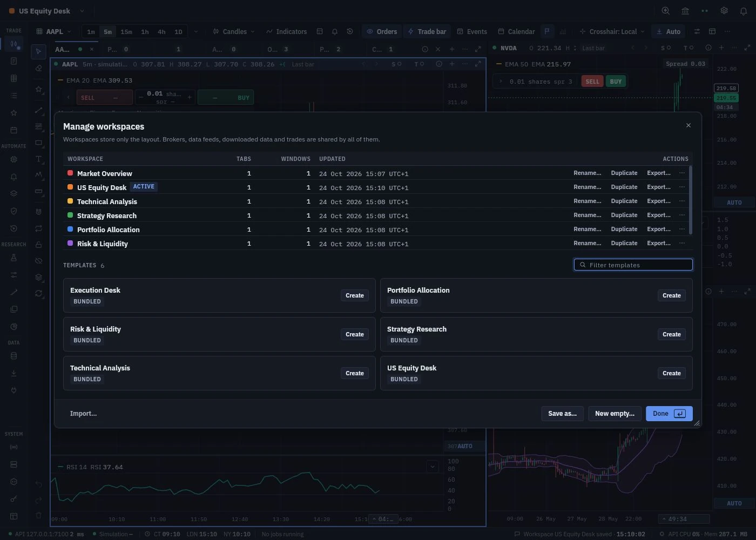756x540 pixels.
Task: Expand the Candles chart type dropdown
Action: [x=234, y=31]
